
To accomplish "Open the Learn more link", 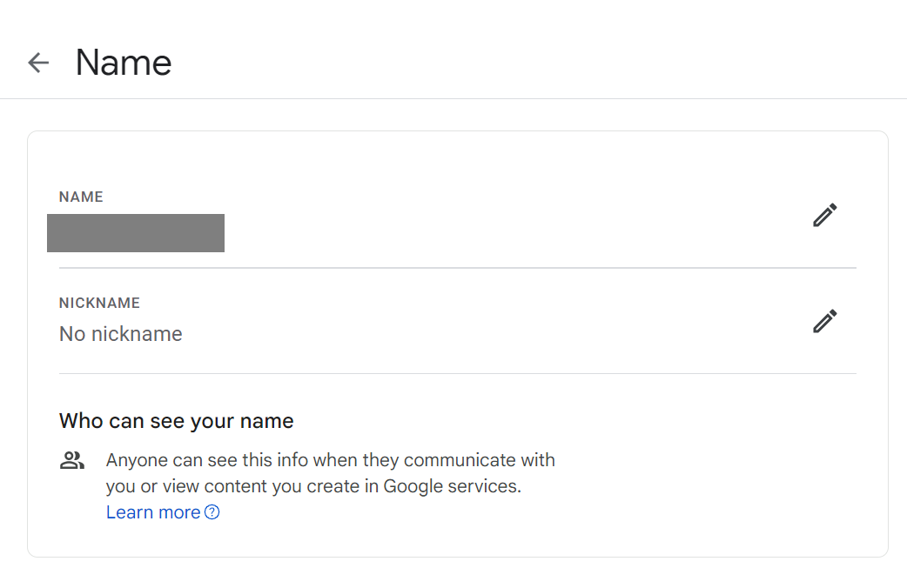I will click(x=153, y=512).
